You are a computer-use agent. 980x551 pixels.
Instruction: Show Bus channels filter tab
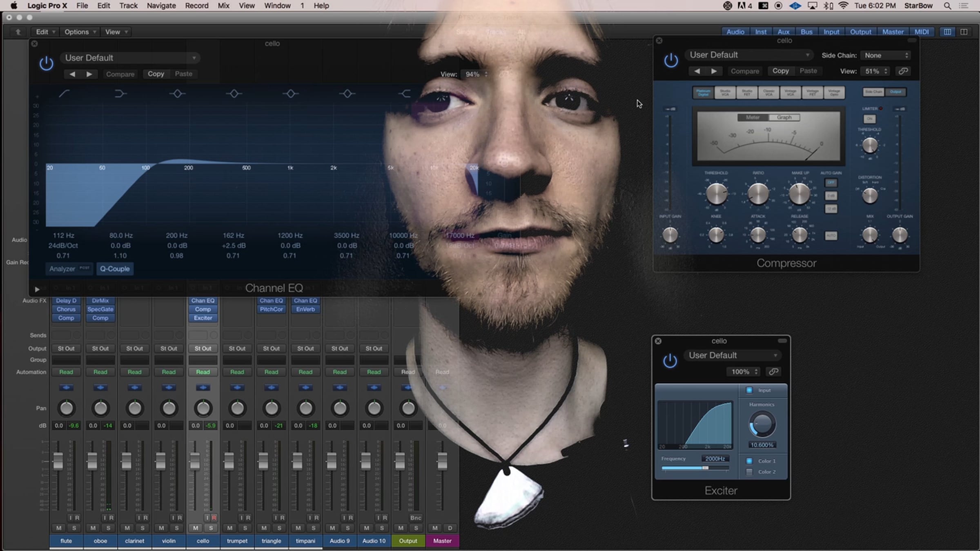click(806, 32)
